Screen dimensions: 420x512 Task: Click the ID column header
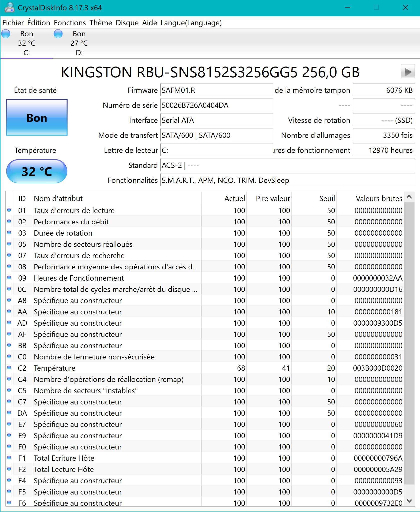pos(22,198)
